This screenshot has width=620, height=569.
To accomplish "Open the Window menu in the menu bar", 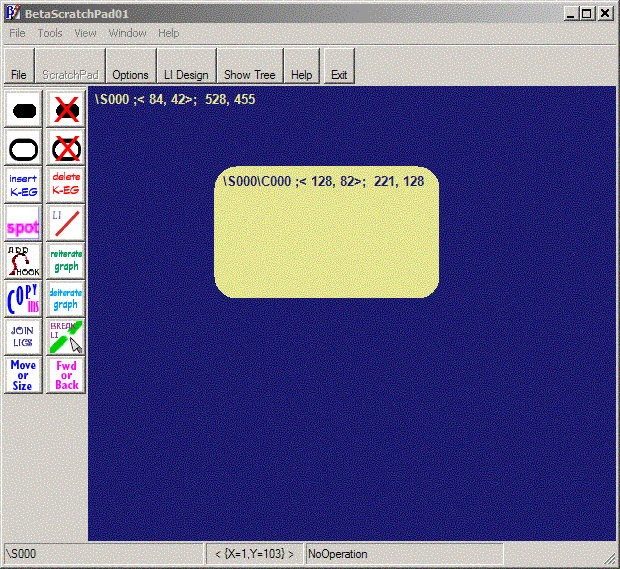I will click(127, 33).
